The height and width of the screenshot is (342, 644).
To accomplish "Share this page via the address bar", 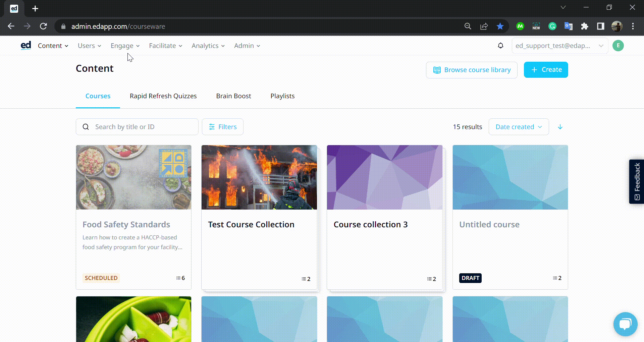I will point(484,26).
